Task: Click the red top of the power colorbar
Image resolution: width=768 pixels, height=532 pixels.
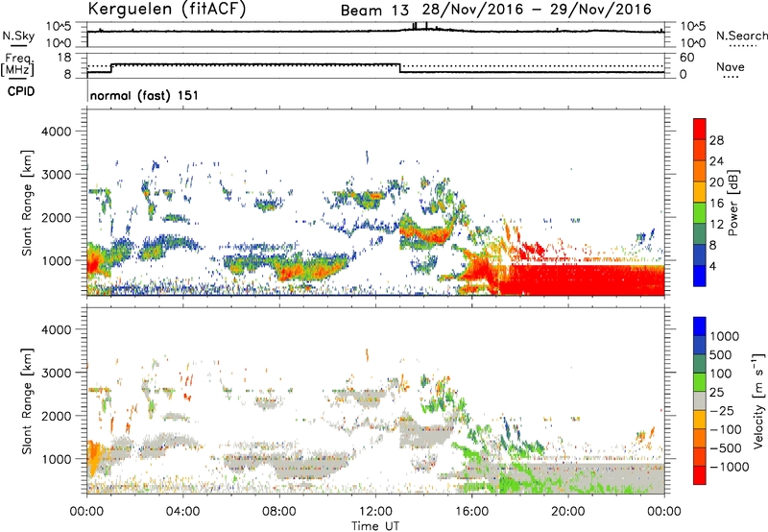Action: [x=700, y=129]
